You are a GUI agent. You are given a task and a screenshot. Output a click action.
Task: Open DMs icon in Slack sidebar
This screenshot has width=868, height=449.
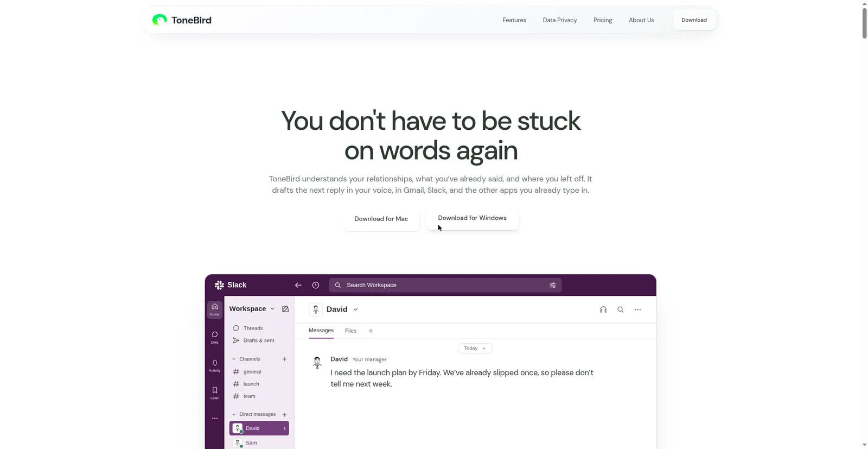coord(215,337)
